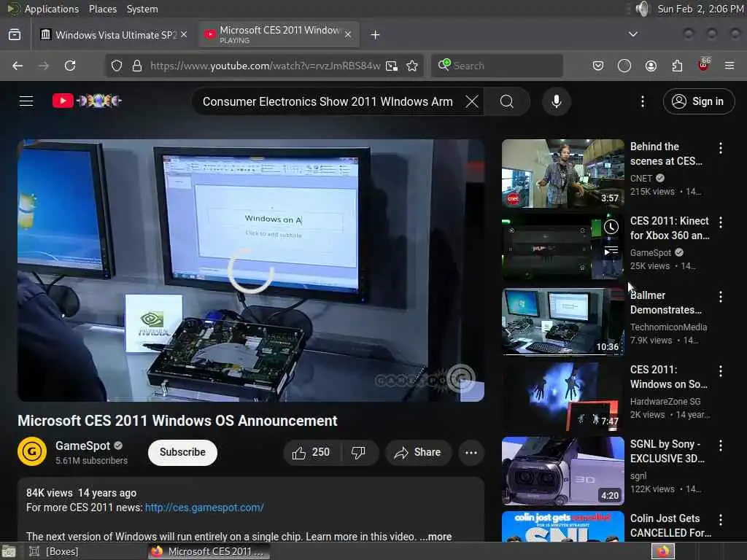
Task: Open the GameSpot channel avatar
Action: tap(32, 451)
